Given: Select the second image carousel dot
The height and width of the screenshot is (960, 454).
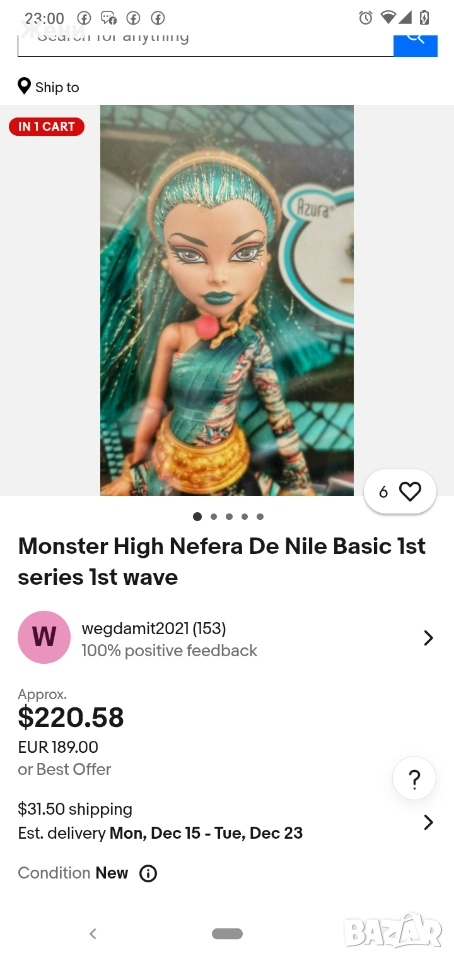Looking at the screenshot, I should 214,517.
